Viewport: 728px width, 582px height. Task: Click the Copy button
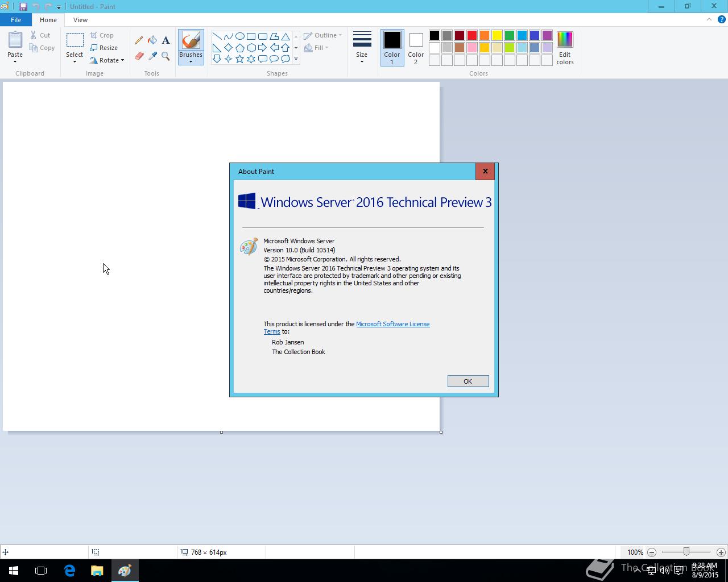(43, 48)
